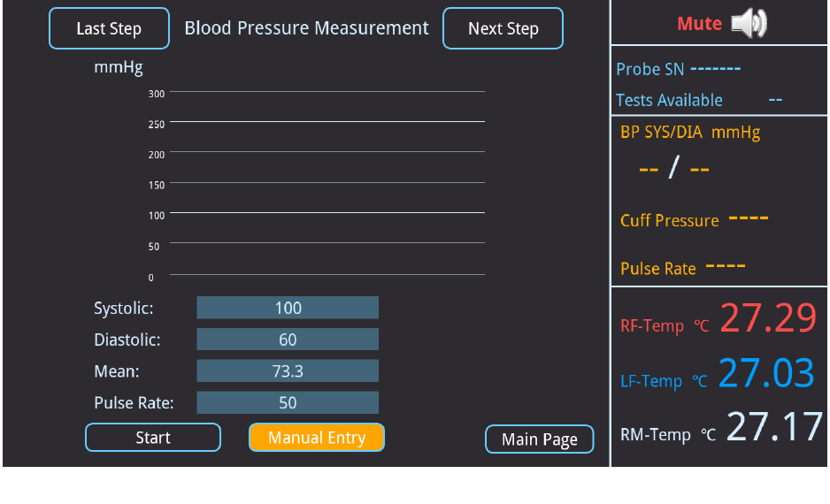Click the blood pressure chart area
Screen dimensions: 830x504
tap(327, 184)
